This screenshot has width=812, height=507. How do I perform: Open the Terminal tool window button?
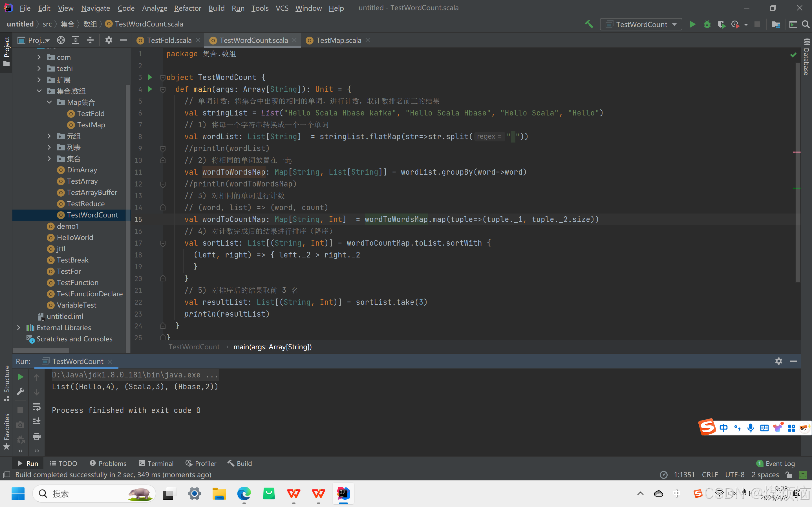point(156,463)
